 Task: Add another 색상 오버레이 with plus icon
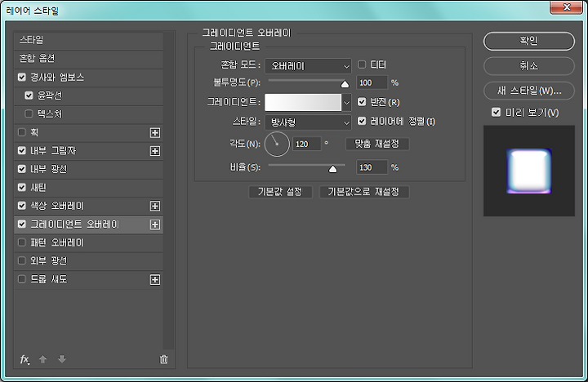(155, 207)
